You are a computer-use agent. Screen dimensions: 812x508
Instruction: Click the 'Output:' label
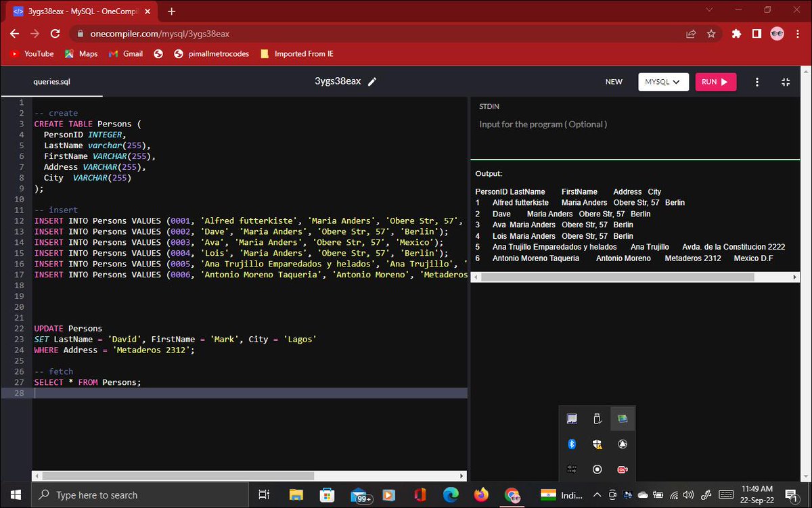coord(489,174)
